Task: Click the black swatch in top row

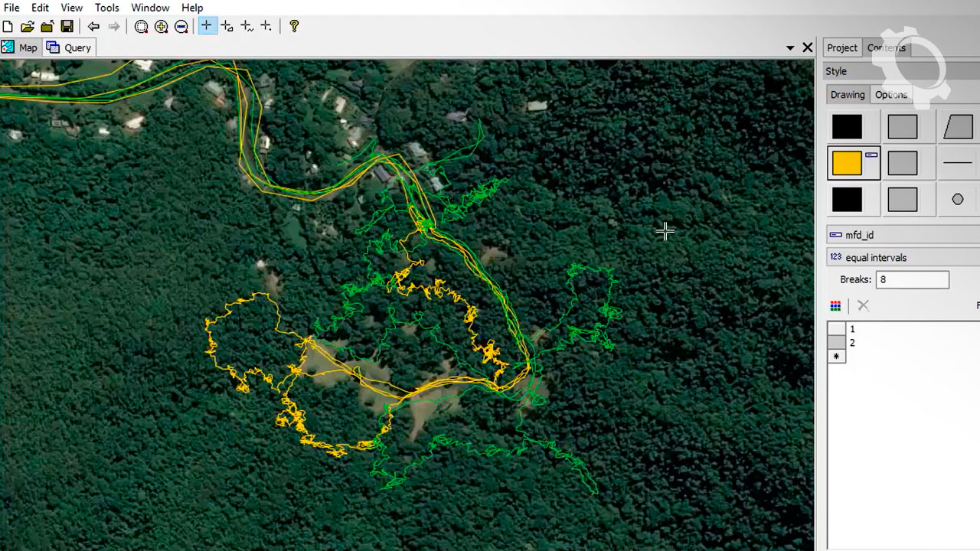Action: click(x=847, y=126)
